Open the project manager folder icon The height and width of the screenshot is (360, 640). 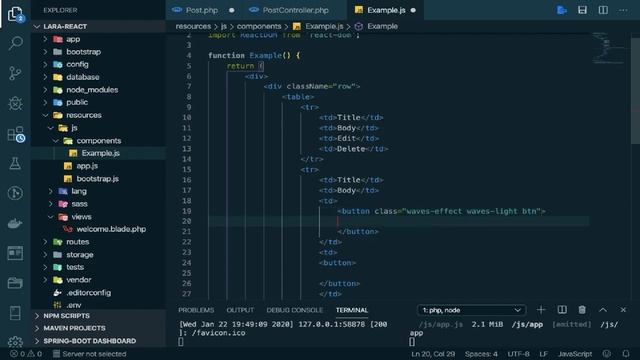[16, 283]
